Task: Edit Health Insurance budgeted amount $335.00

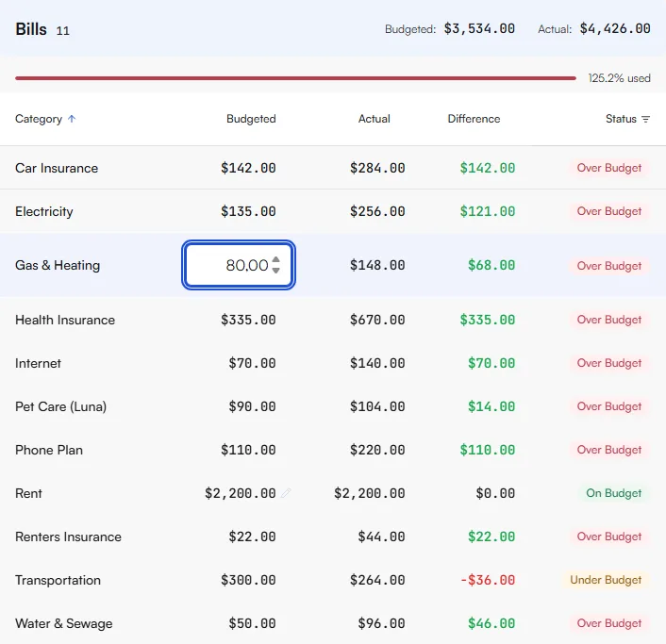Action: pyautogui.click(x=248, y=320)
